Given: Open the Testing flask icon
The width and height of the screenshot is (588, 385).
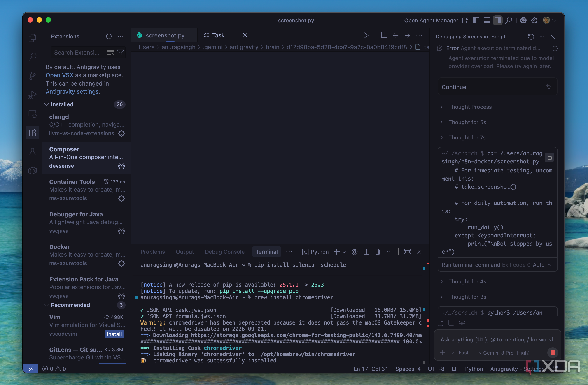Looking at the screenshot, I should 32,152.
